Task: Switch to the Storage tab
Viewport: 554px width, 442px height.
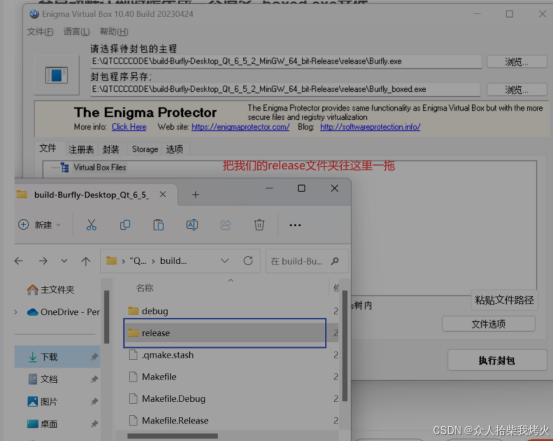Action: 145,149
